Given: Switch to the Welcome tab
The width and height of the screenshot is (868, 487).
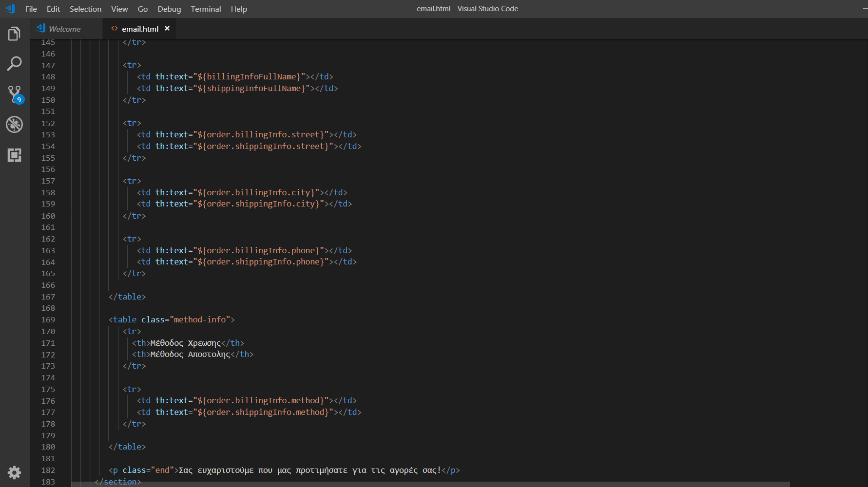Looking at the screenshot, I should (66, 29).
